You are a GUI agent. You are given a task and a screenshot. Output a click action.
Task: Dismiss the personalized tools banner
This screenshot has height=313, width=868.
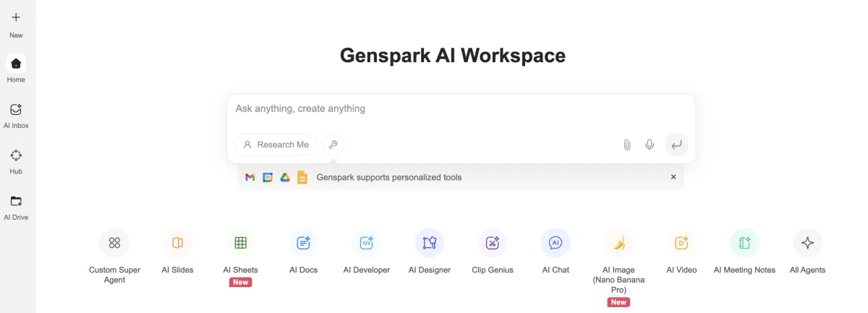(673, 177)
